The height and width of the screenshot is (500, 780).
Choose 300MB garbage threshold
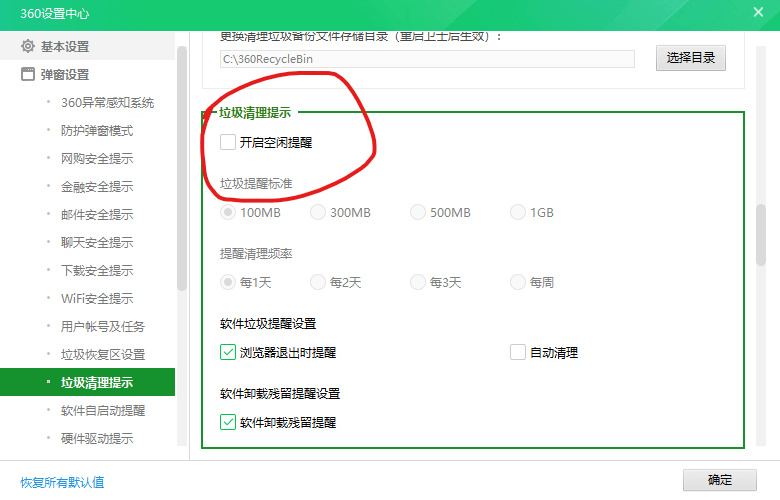tap(318, 212)
